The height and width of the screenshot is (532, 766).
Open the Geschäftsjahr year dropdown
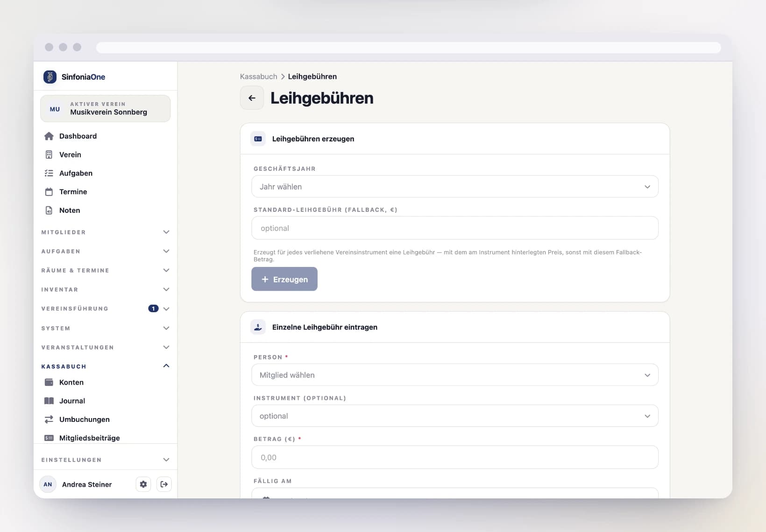coord(455,187)
